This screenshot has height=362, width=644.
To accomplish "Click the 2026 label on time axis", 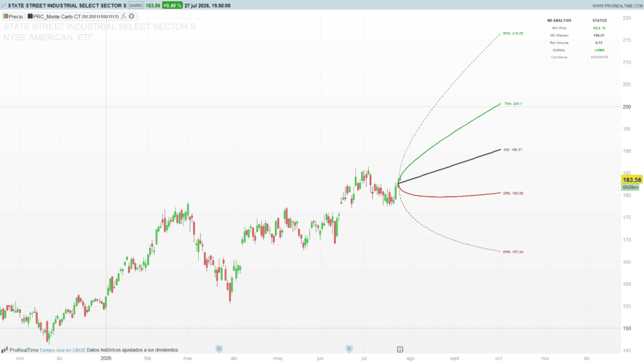I will point(106,358).
